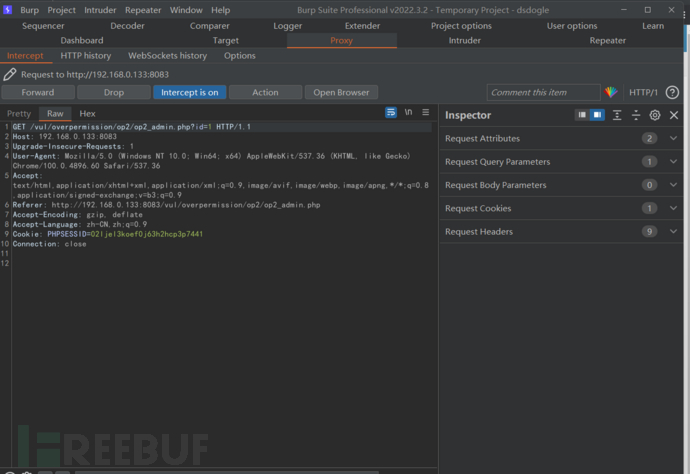Screen dimensions: 690x474
Task: Open the HTTP history sub-tab
Action: 86,56
